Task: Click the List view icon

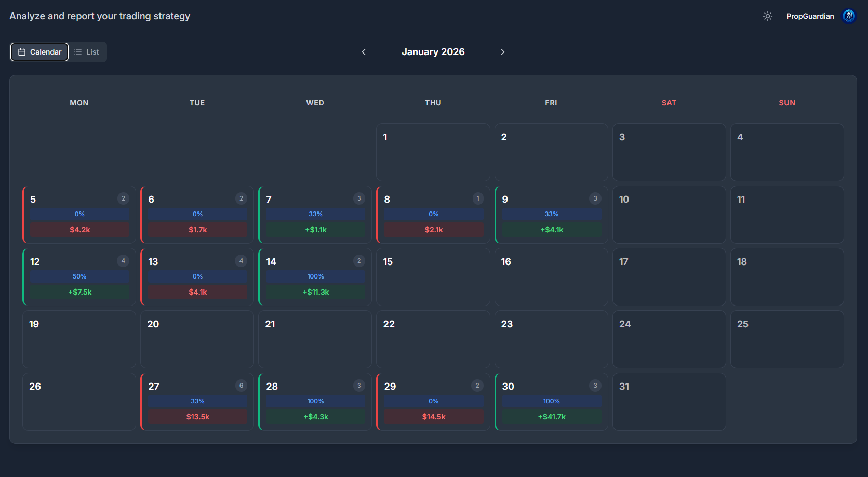Action: click(x=78, y=52)
